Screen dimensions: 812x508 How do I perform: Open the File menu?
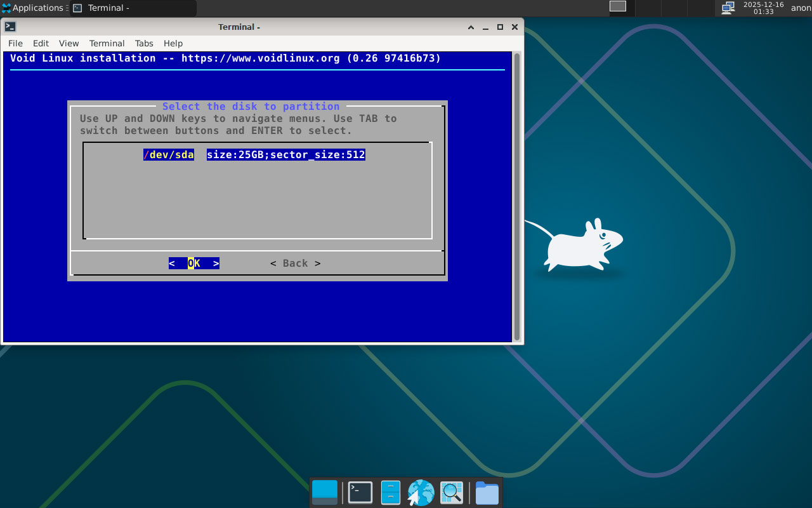tap(15, 43)
